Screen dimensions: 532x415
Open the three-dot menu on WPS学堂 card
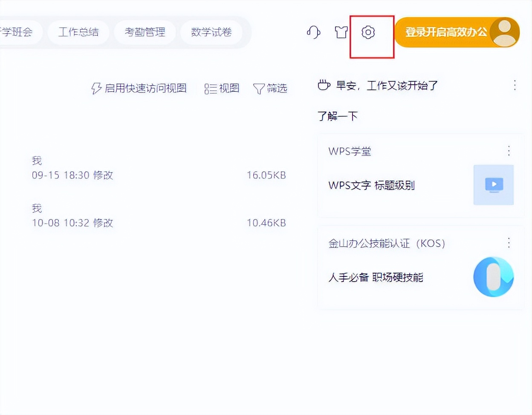pos(509,151)
